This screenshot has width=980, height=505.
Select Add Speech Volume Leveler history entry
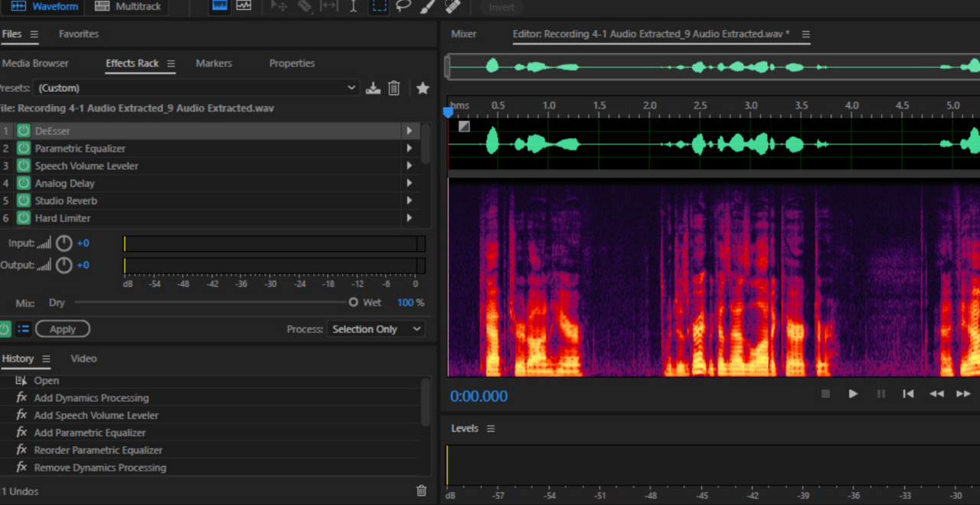click(x=96, y=415)
